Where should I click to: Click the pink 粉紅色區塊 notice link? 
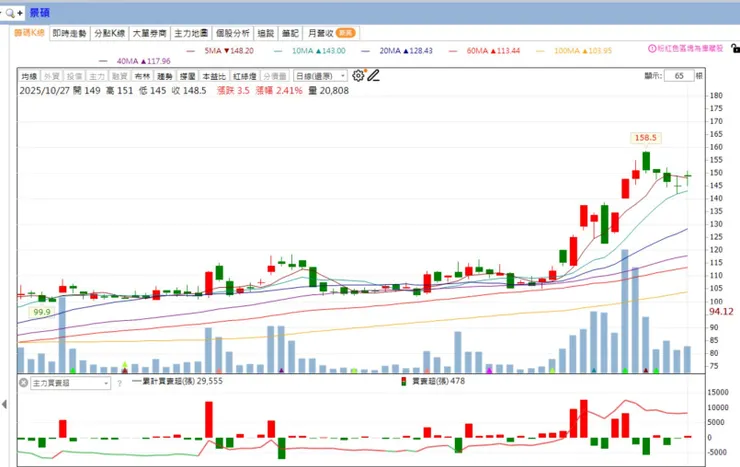[x=690, y=48]
